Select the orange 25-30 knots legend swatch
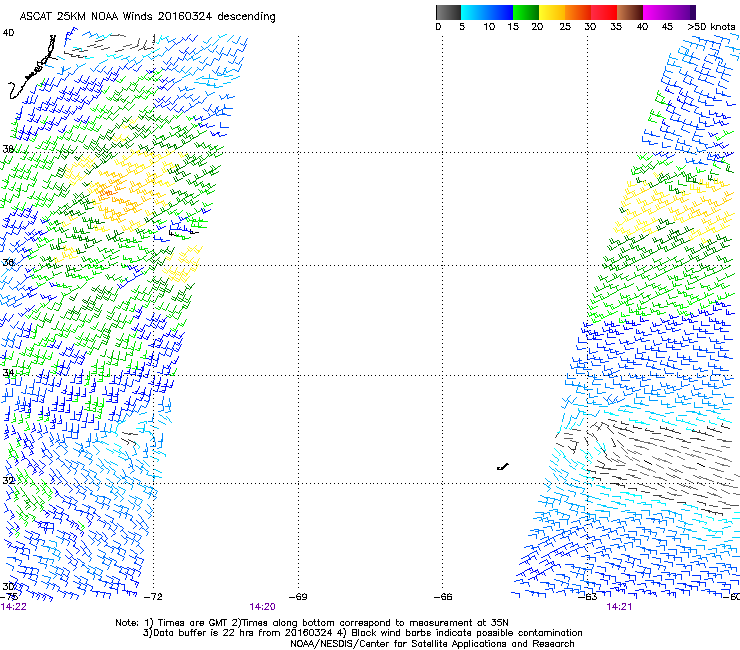 point(578,12)
